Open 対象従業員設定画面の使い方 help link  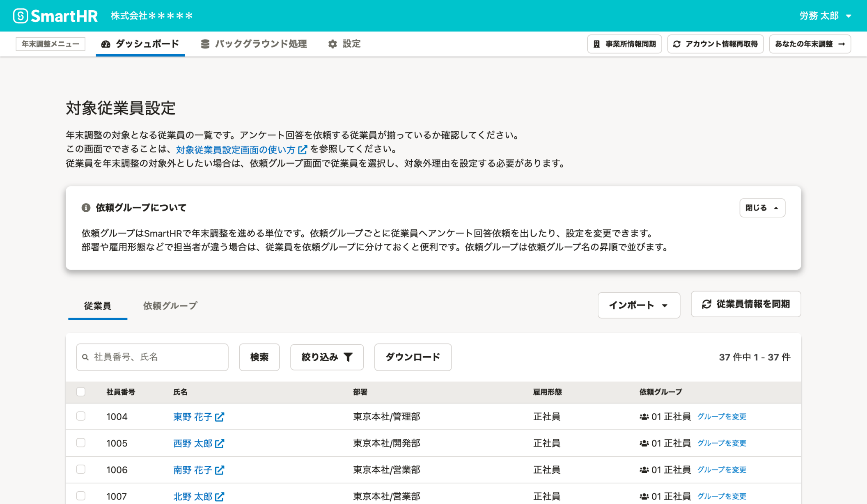point(241,149)
